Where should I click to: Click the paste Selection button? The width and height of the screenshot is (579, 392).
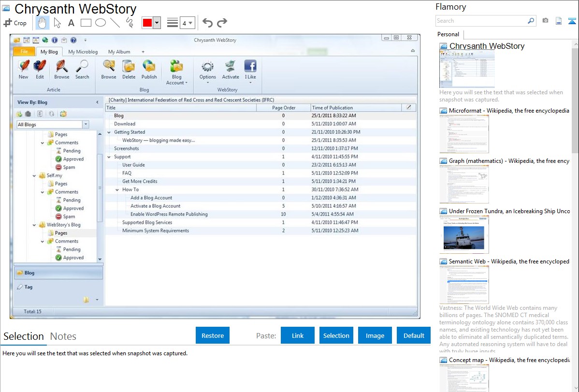[x=336, y=335]
